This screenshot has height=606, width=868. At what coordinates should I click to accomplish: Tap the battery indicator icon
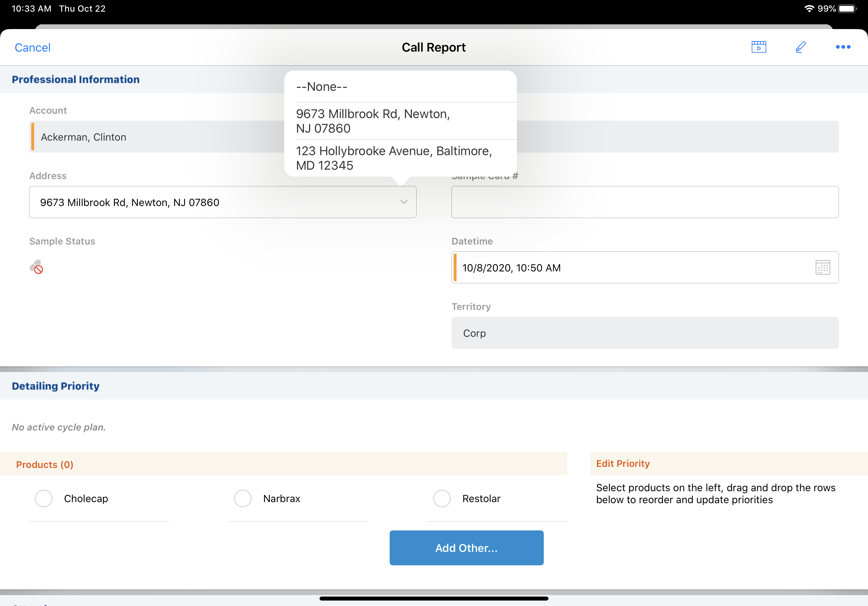[847, 8]
